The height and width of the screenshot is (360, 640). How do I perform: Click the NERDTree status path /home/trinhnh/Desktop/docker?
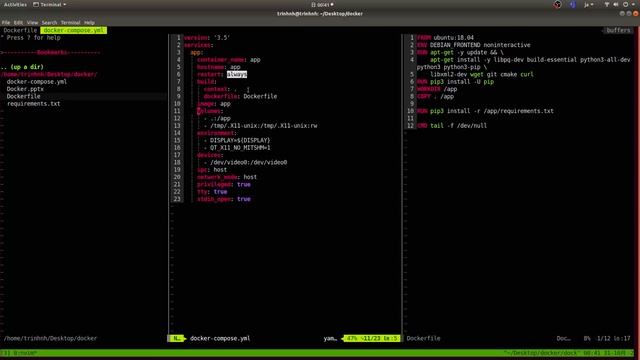click(50, 338)
